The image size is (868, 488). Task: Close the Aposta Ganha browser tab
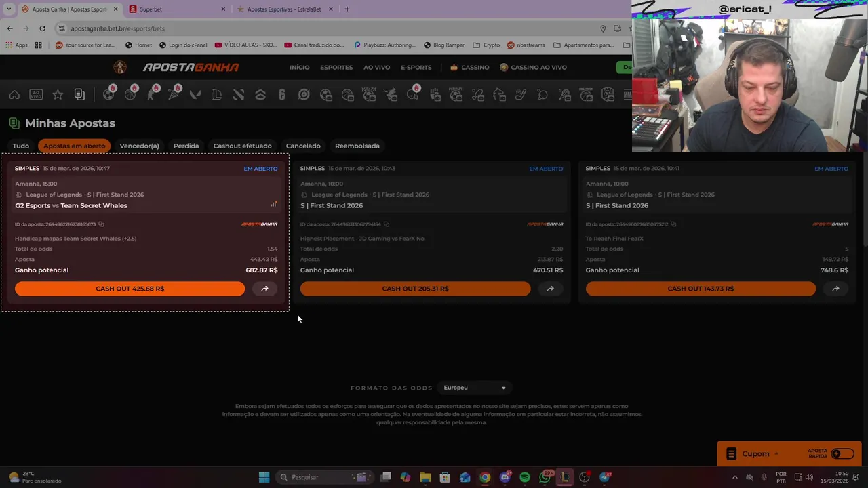[x=115, y=9]
